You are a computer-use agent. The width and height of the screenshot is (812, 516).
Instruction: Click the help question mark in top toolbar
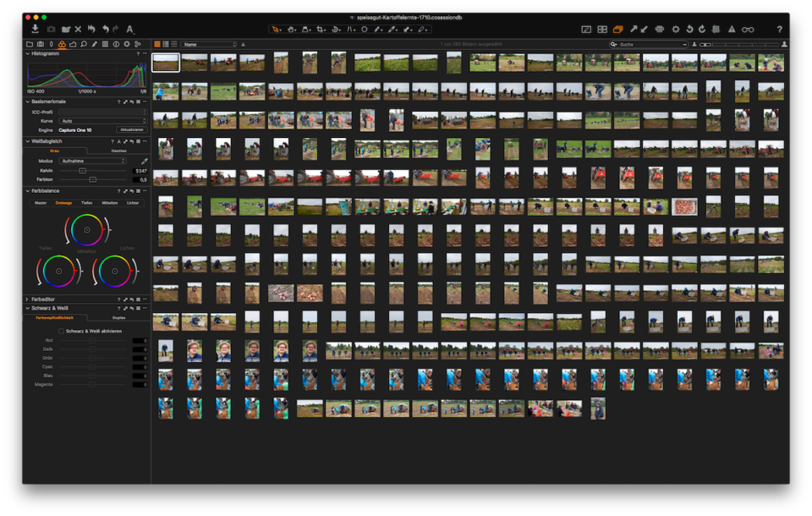pyautogui.click(x=779, y=30)
